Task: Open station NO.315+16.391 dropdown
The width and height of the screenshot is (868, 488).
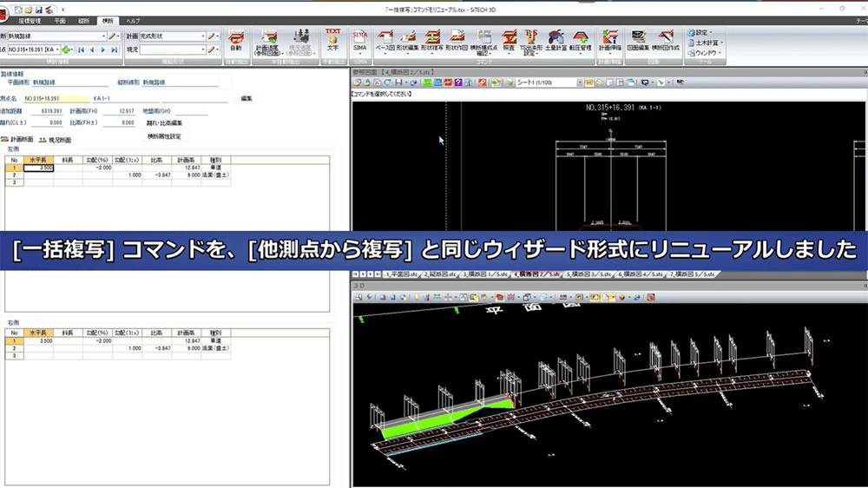Action: [57, 49]
